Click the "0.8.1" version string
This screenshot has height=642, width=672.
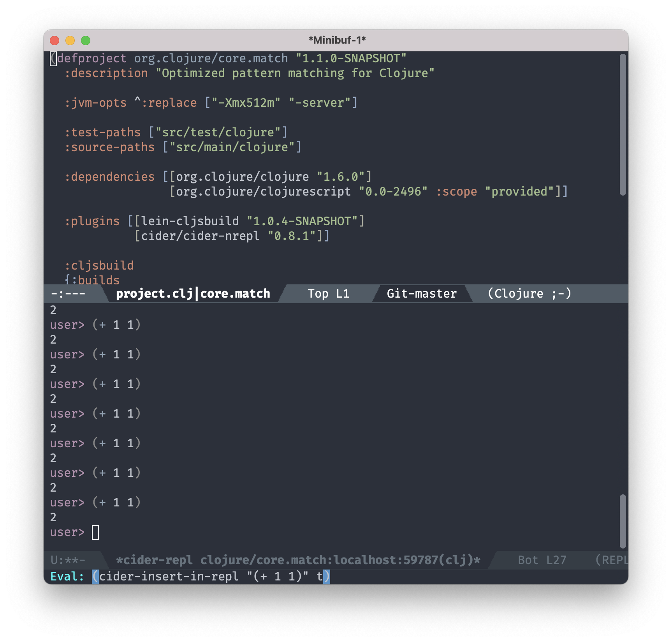point(292,236)
